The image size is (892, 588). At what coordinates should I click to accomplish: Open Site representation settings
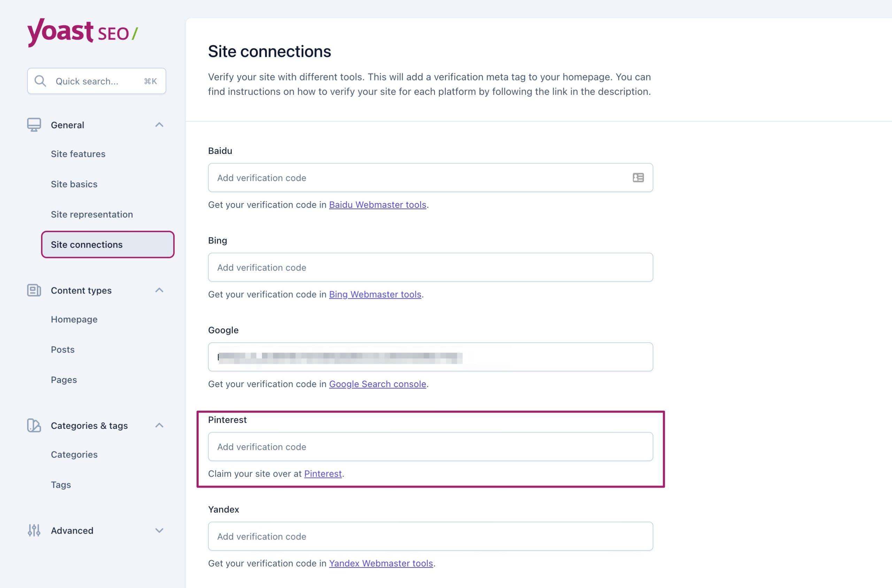(x=92, y=214)
